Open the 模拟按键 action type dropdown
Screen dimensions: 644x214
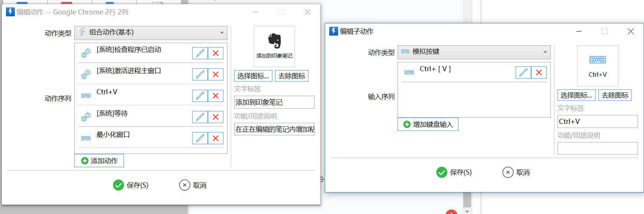click(x=474, y=52)
